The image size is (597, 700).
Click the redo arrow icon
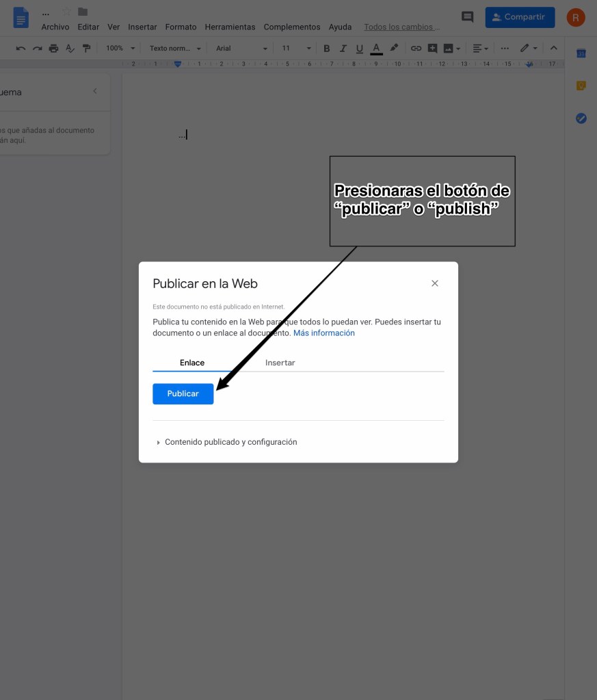click(37, 49)
